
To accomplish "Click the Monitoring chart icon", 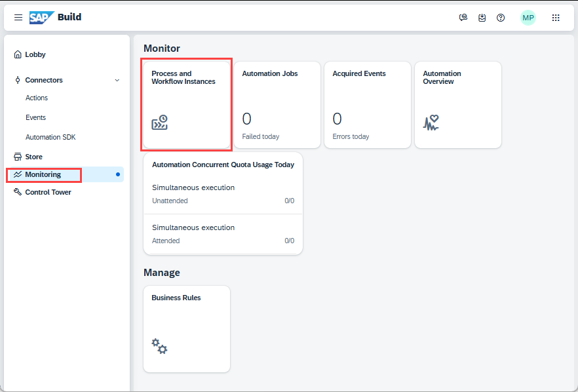I will [17, 174].
